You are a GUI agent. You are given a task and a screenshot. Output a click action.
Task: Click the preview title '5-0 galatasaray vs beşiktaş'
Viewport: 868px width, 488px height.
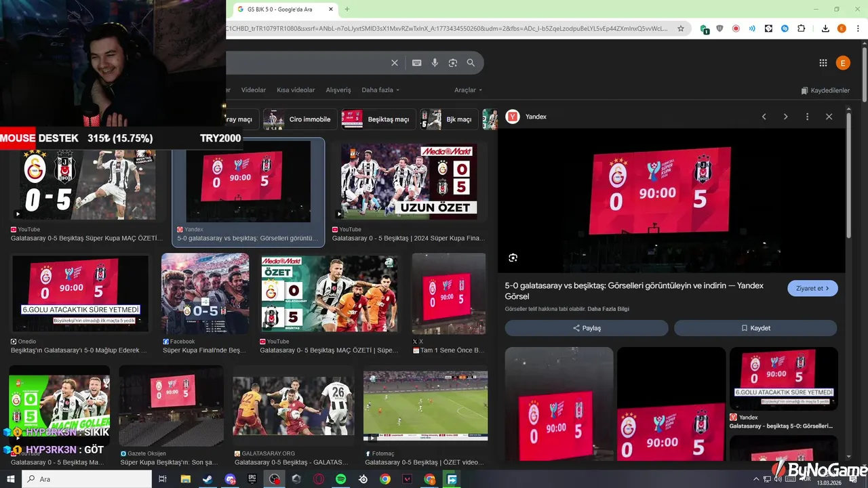(x=634, y=291)
